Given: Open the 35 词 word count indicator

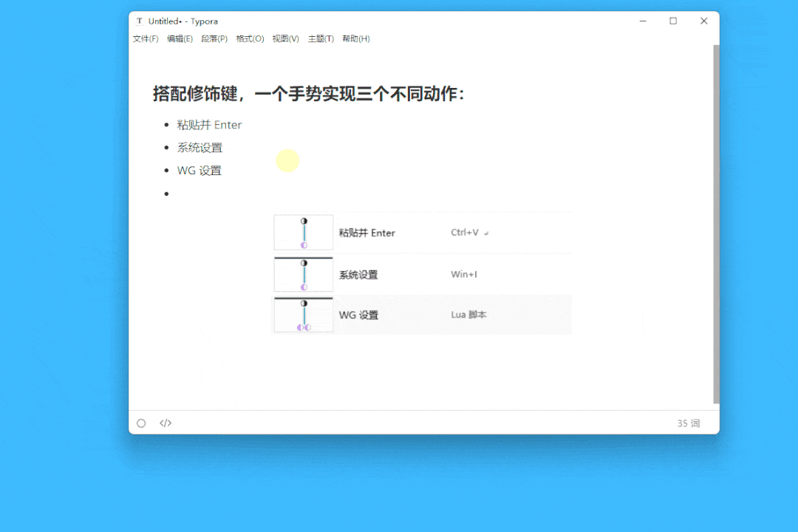Looking at the screenshot, I should point(688,423).
